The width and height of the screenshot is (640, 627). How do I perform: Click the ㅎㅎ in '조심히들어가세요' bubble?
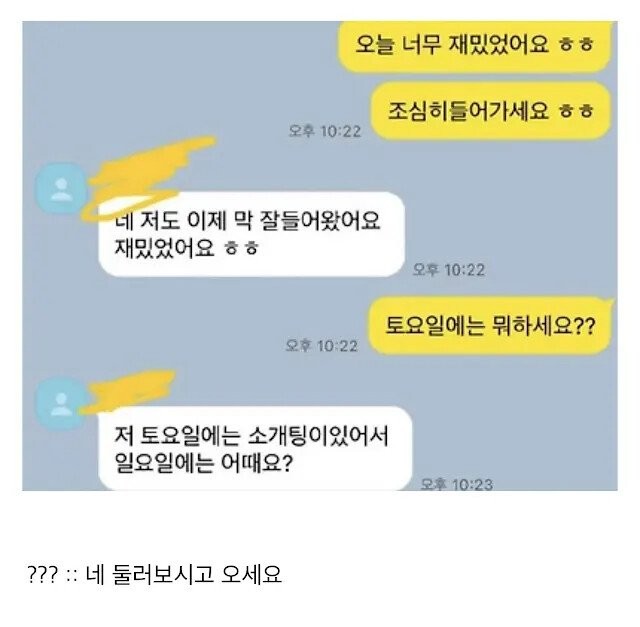point(576,111)
